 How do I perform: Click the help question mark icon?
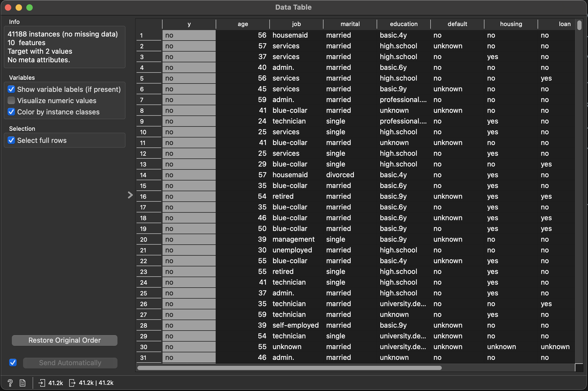(x=10, y=383)
